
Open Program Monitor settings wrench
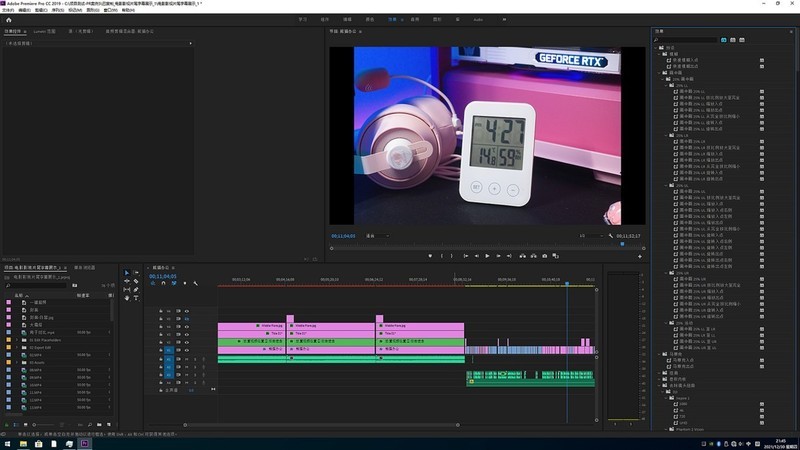609,236
